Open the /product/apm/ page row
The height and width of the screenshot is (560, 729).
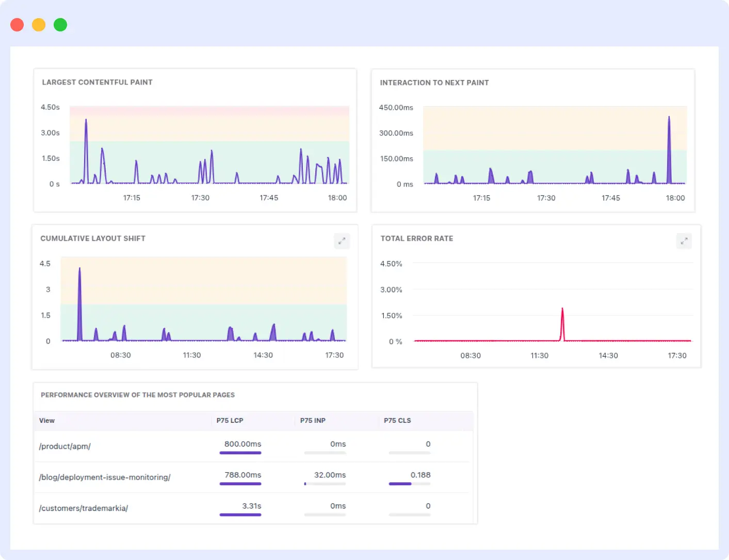65,446
